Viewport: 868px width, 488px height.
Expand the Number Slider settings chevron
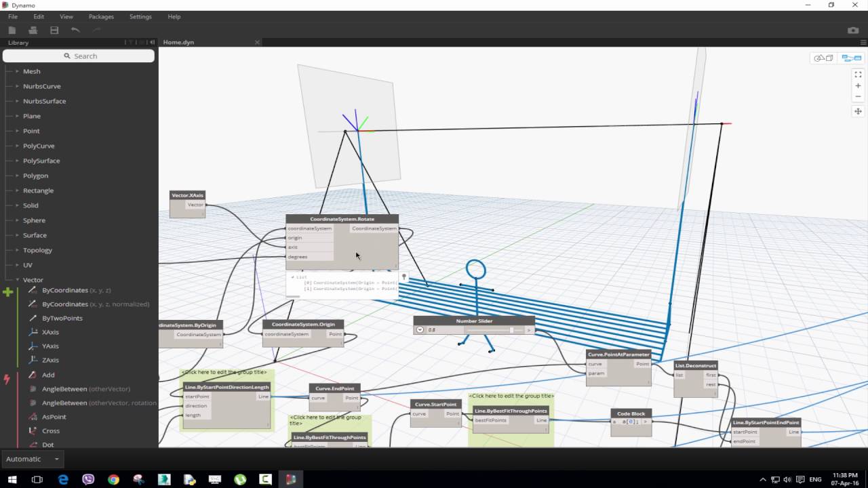point(420,330)
